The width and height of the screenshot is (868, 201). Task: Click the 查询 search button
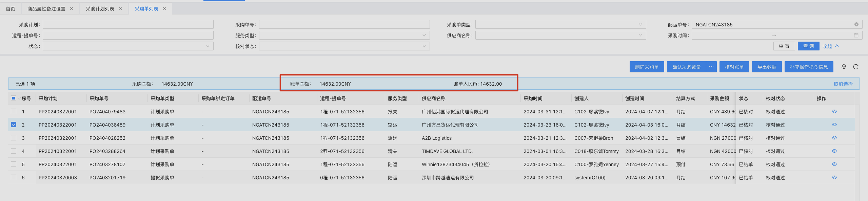(x=808, y=46)
